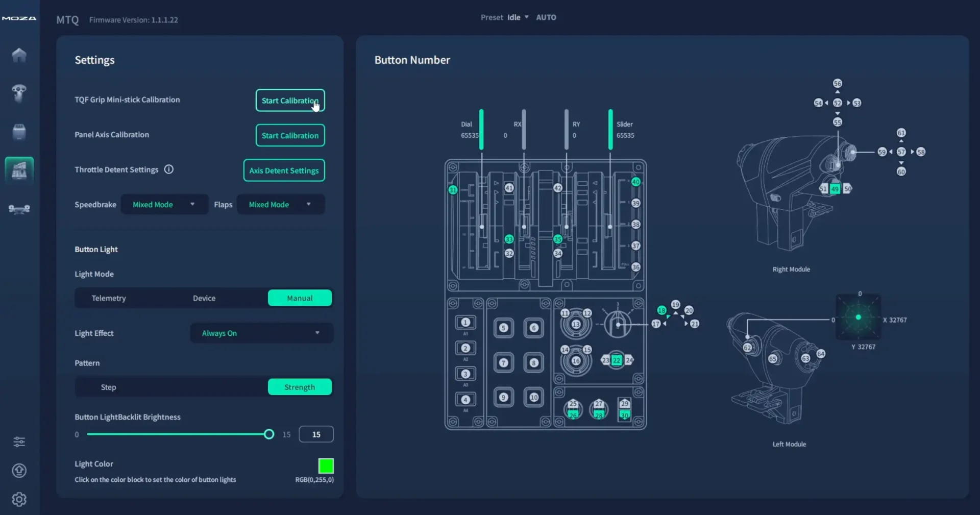Image resolution: width=980 pixels, height=515 pixels.
Task: Switch Light Mode to Telemetry
Action: tap(109, 298)
